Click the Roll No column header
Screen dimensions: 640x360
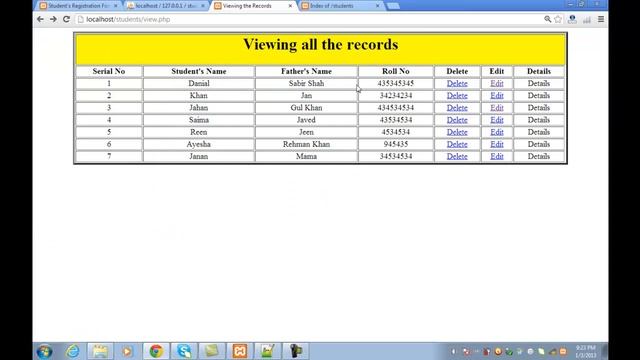396,71
